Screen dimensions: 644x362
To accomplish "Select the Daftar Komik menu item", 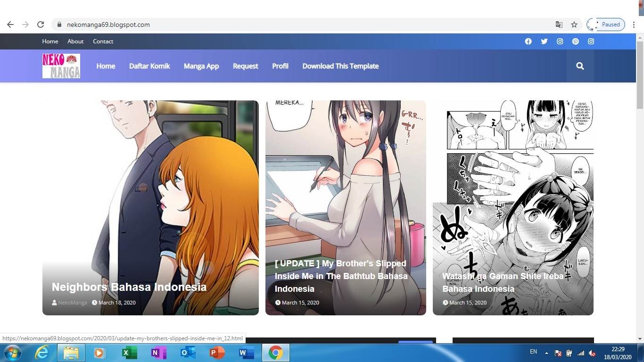I will coord(149,66).
